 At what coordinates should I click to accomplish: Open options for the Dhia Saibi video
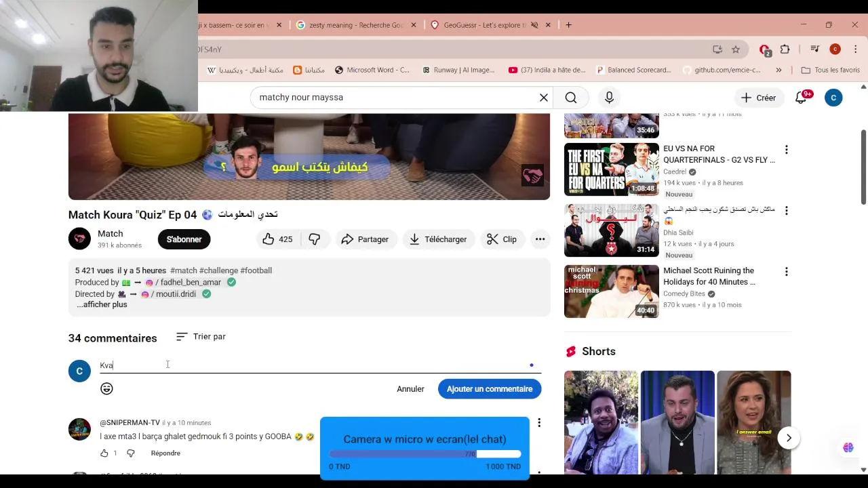click(787, 211)
